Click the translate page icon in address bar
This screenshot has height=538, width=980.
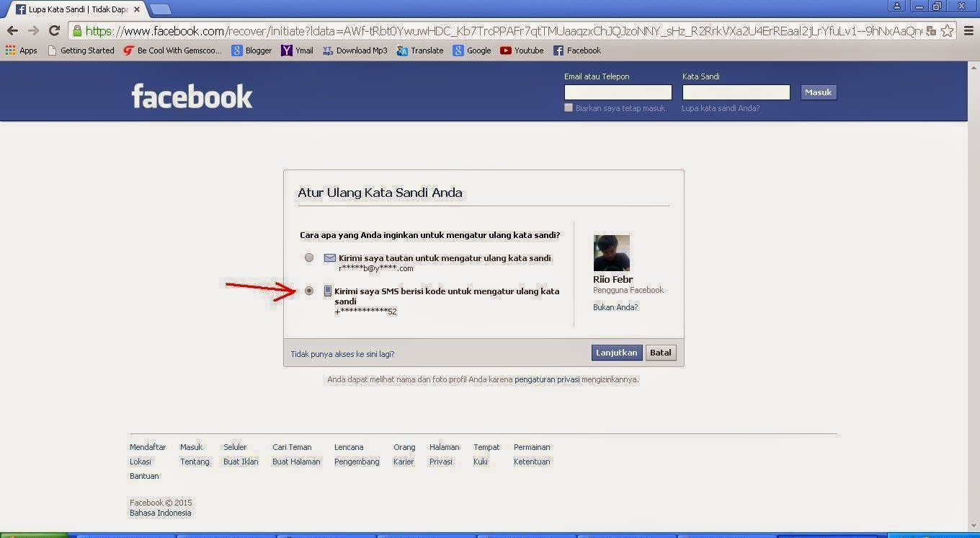click(931, 31)
